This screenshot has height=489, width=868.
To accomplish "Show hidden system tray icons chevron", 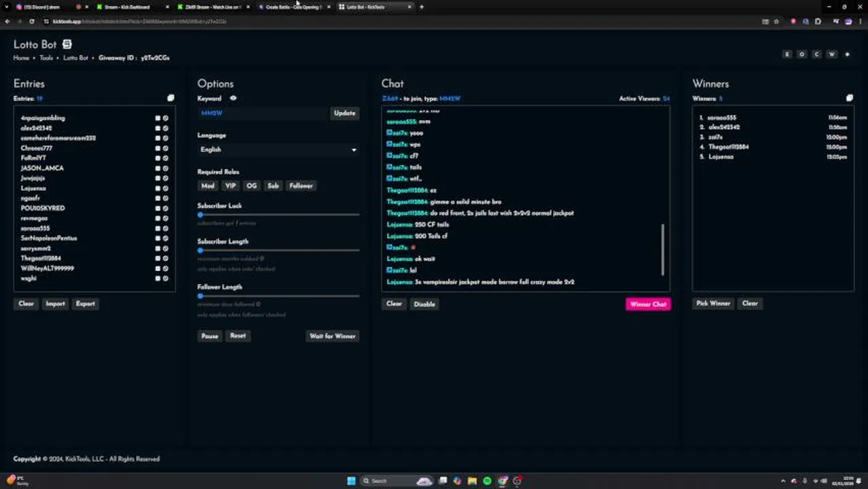I will point(783,481).
